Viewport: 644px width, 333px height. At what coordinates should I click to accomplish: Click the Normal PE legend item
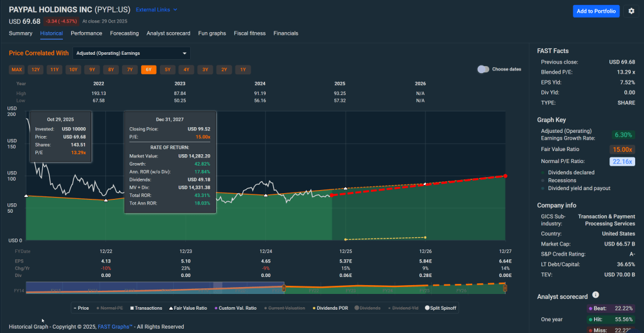(112, 308)
